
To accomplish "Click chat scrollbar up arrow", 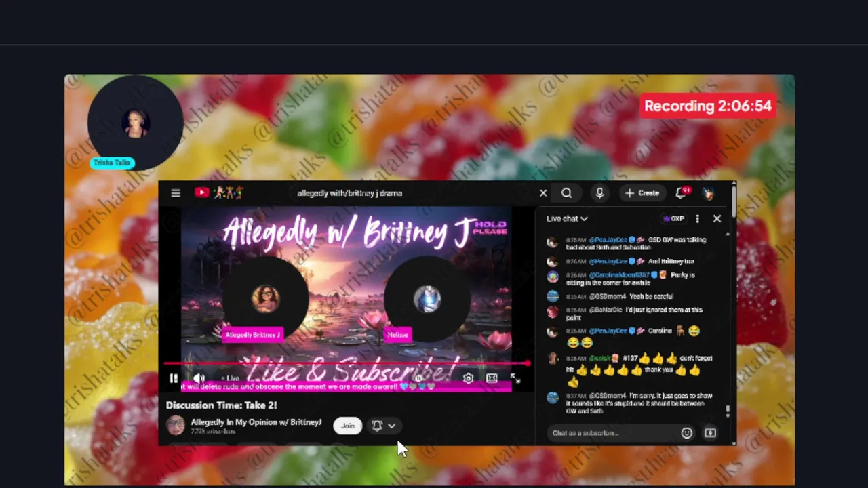I will [x=728, y=235].
